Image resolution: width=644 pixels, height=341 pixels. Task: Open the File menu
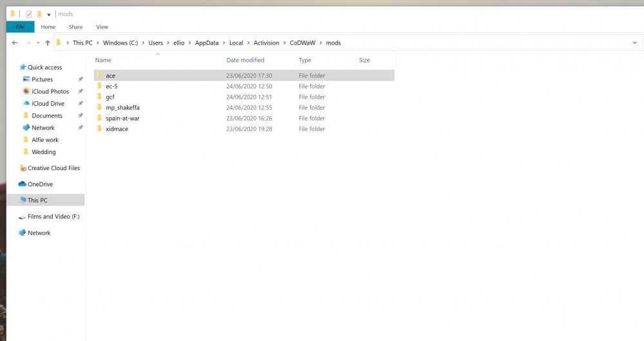click(x=20, y=27)
